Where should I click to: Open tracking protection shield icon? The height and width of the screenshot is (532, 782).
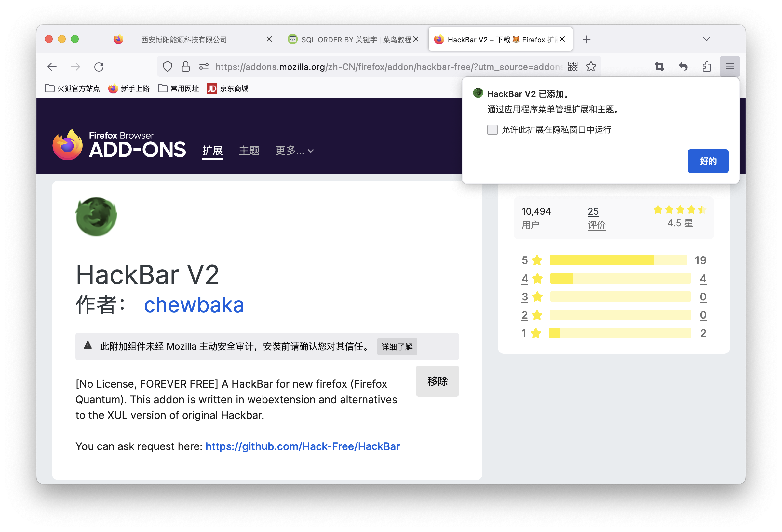(168, 67)
